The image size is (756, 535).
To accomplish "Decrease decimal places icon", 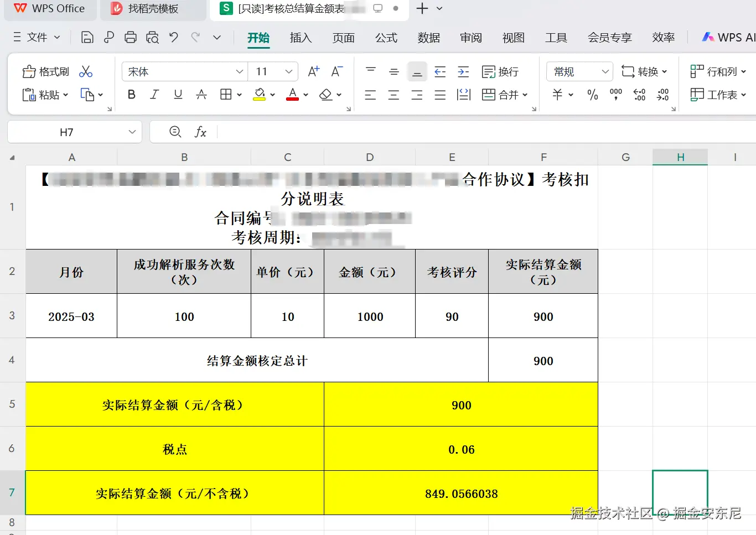I will pos(662,95).
